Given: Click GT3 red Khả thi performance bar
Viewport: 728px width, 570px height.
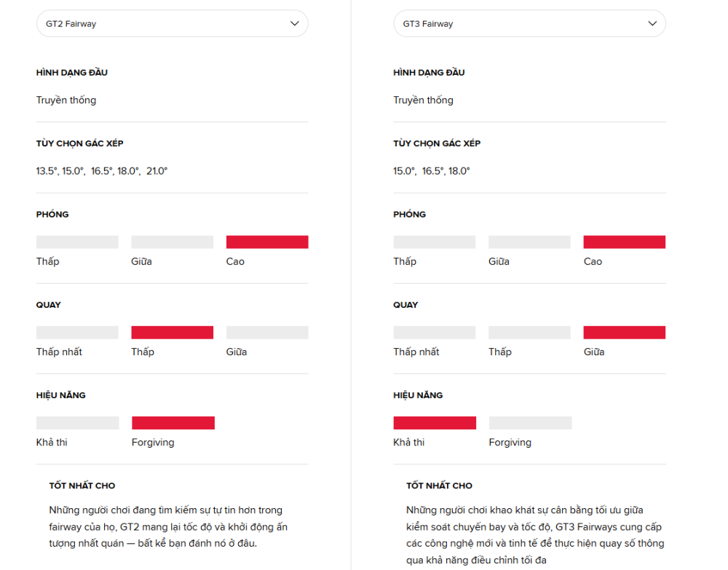Looking at the screenshot, I should pos(435,423).
